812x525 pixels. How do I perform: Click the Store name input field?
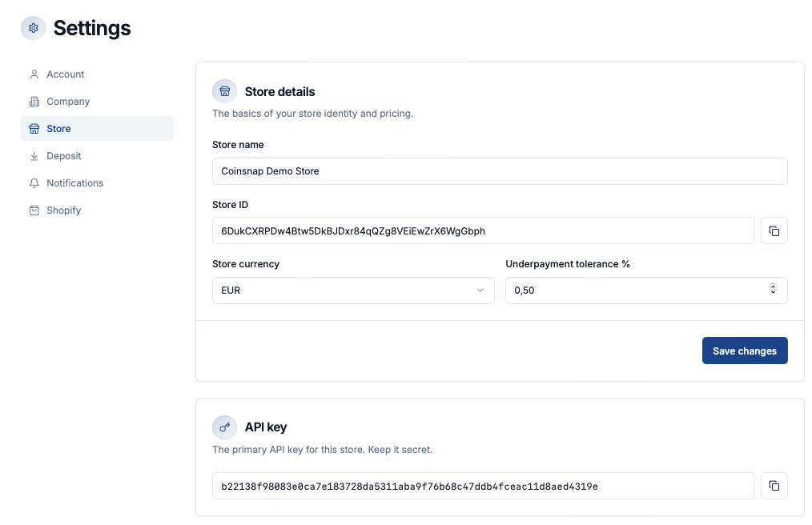click(500, 171)
